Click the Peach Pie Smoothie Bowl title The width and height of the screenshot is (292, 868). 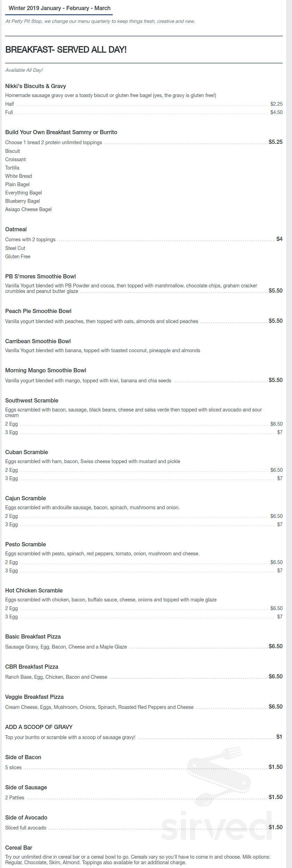coord(38,311)
